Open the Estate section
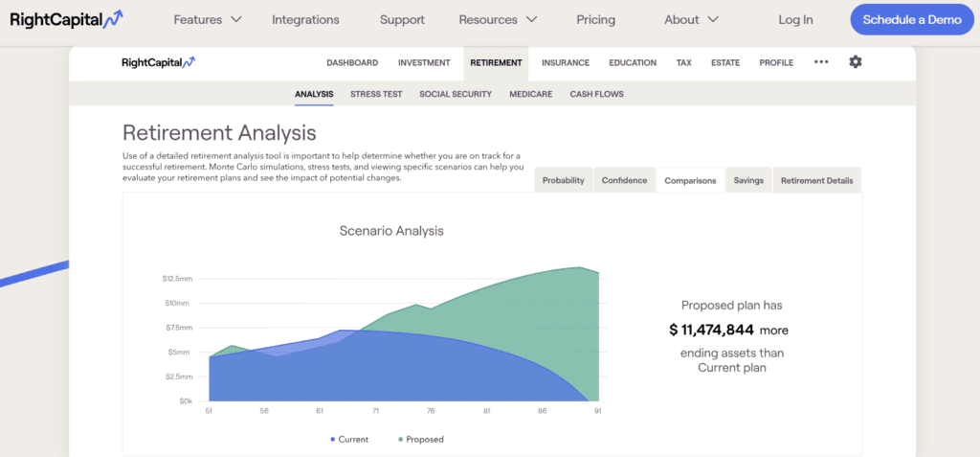Image resolution: width=980 pixels, height=457 pixels. coord(725,62)
